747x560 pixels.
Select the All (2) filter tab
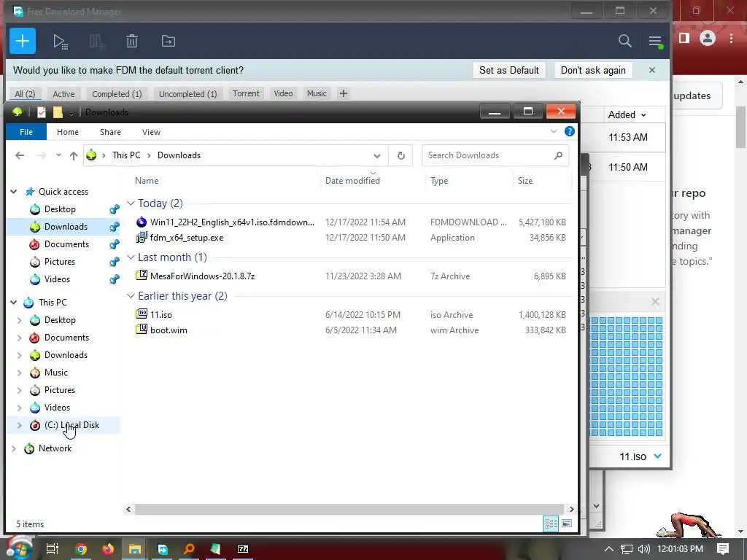pos(25,94)
